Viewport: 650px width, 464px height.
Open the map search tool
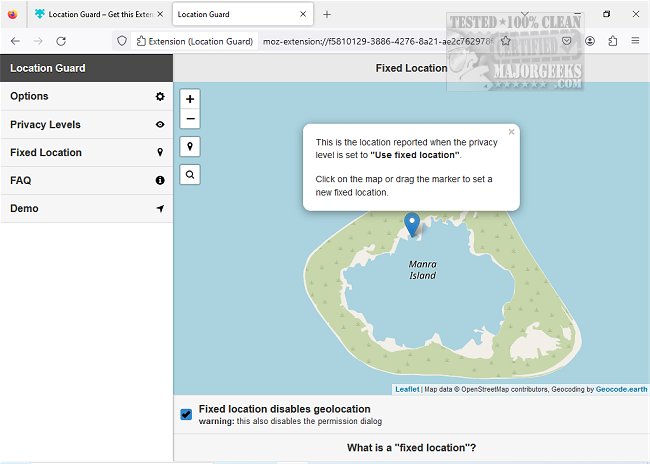coord(190,175)
